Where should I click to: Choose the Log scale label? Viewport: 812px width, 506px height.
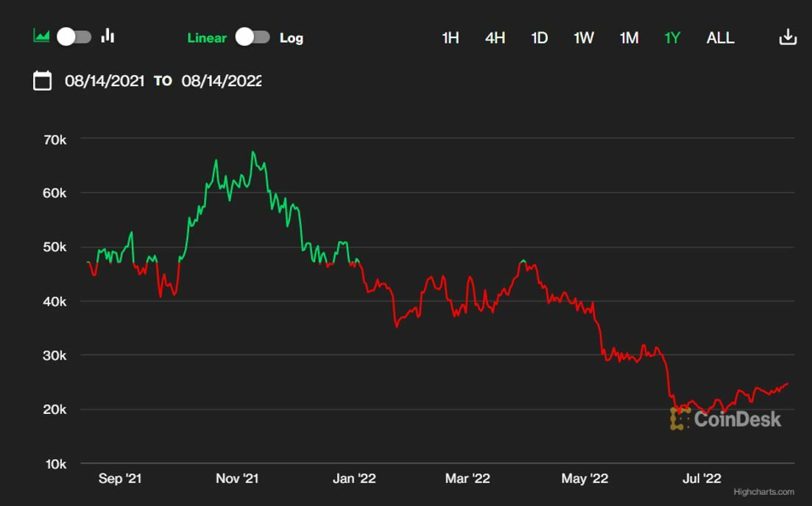[291, 38]
